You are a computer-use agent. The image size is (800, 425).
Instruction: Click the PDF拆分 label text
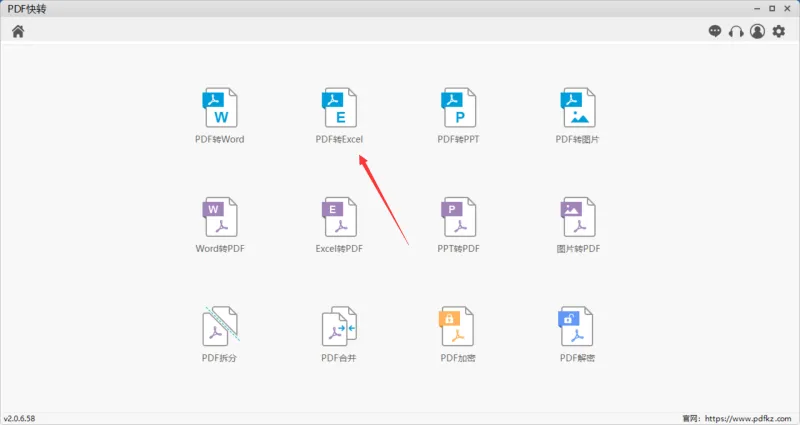[x=219, y=358]
